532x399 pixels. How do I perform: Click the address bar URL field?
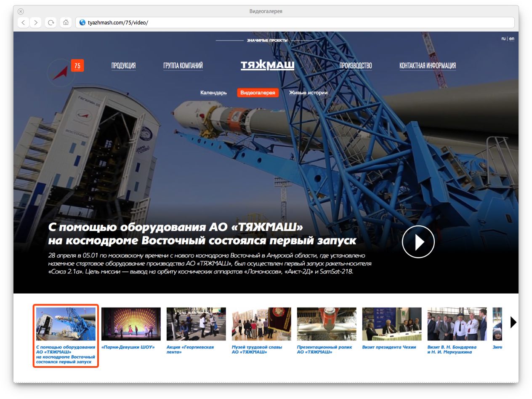coord(295,23)
